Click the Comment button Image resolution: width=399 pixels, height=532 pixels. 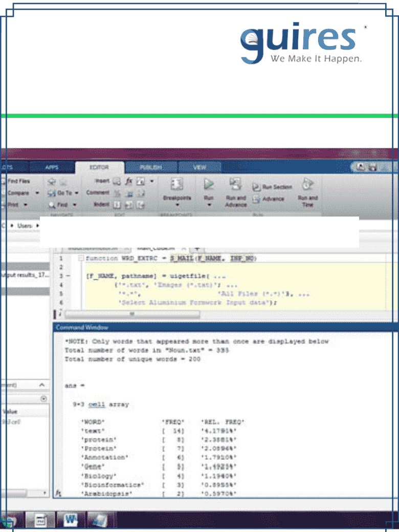pos(98,193)
